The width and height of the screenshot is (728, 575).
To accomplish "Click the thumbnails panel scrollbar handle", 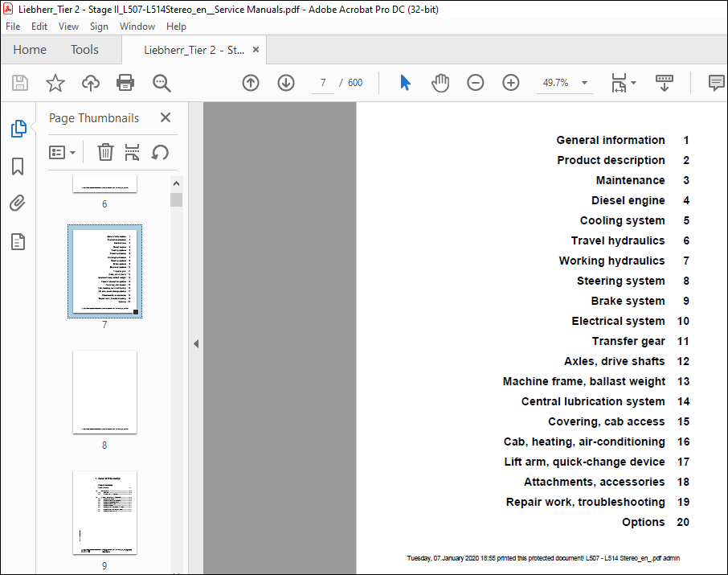I will point(177,200).
